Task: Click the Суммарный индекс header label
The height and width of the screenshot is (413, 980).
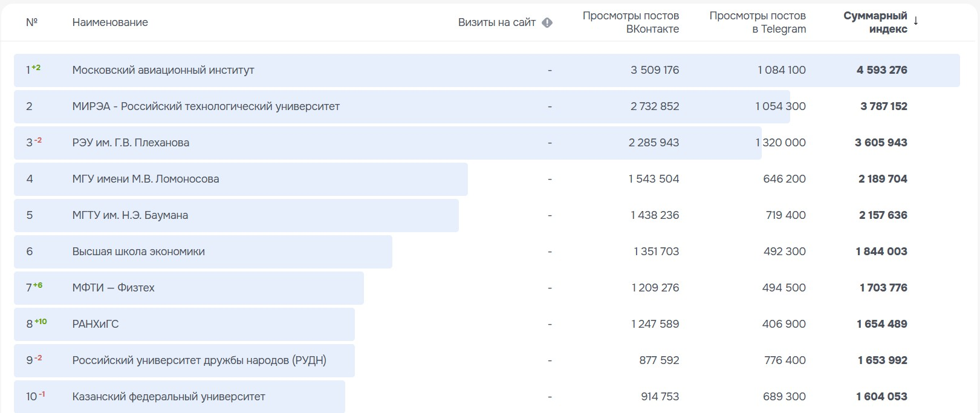Action: click(x=875, y=22)
